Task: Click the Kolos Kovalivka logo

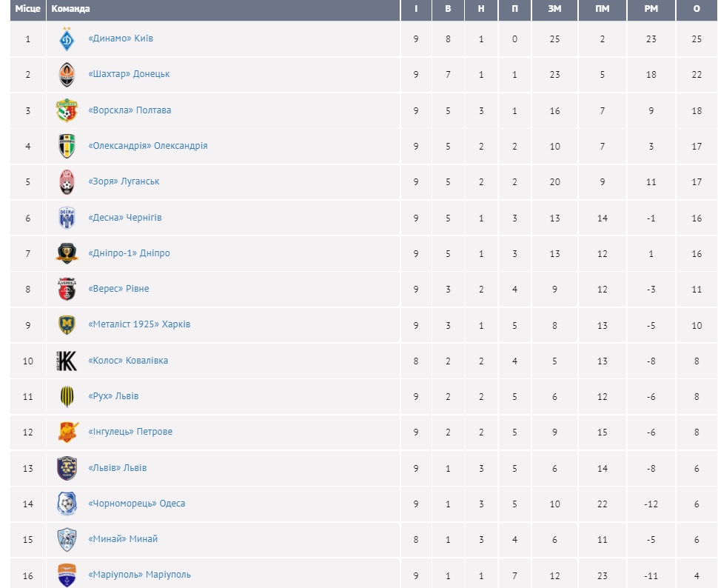Action: [67, 361]
